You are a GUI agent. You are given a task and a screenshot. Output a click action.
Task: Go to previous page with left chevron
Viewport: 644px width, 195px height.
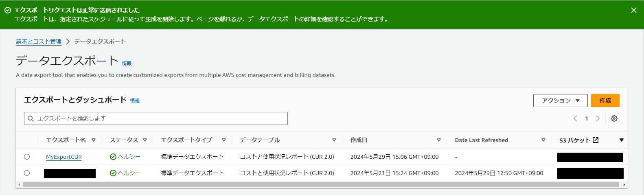click(575, 118)
